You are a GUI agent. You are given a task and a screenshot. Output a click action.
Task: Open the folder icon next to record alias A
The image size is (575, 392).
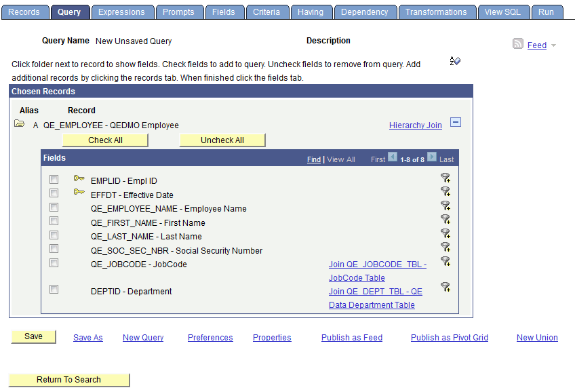point(18,125)
